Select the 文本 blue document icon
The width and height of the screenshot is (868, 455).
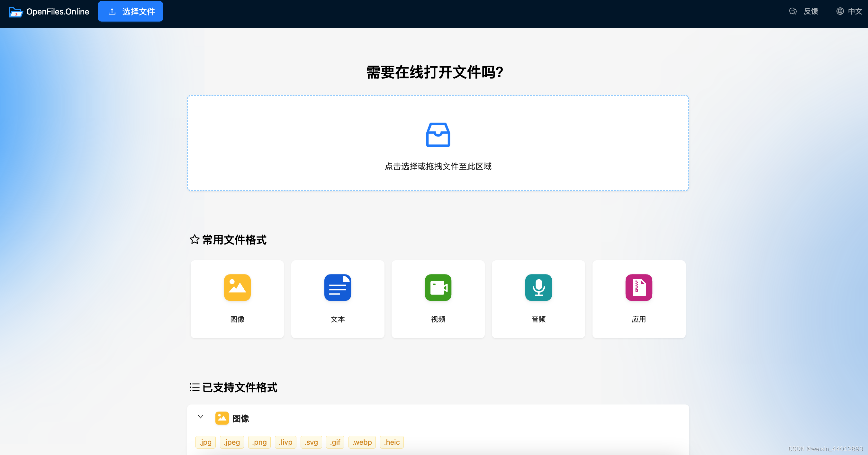pyautogui.click(x=337, y=287)
